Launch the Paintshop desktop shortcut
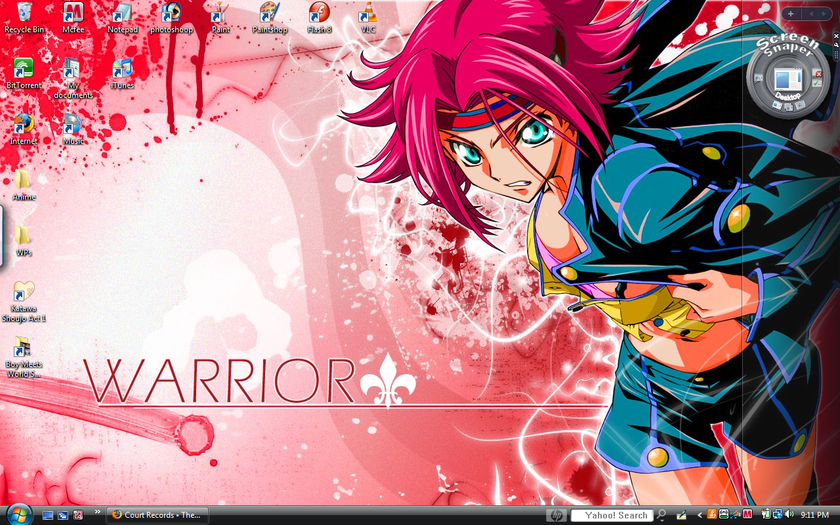Screen dimensions: 840x525 269,17
